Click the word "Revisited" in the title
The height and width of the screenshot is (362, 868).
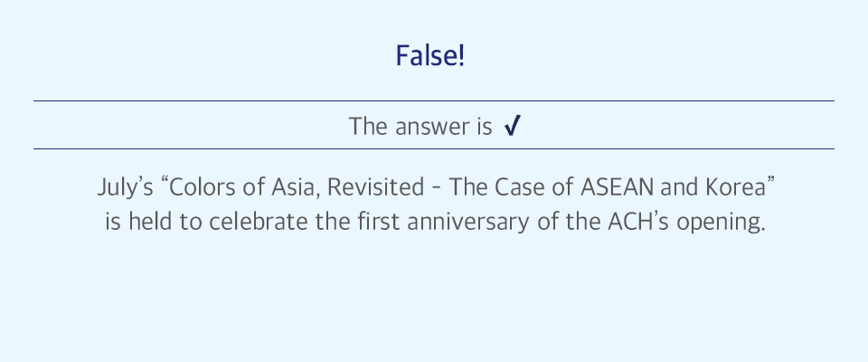376,186
